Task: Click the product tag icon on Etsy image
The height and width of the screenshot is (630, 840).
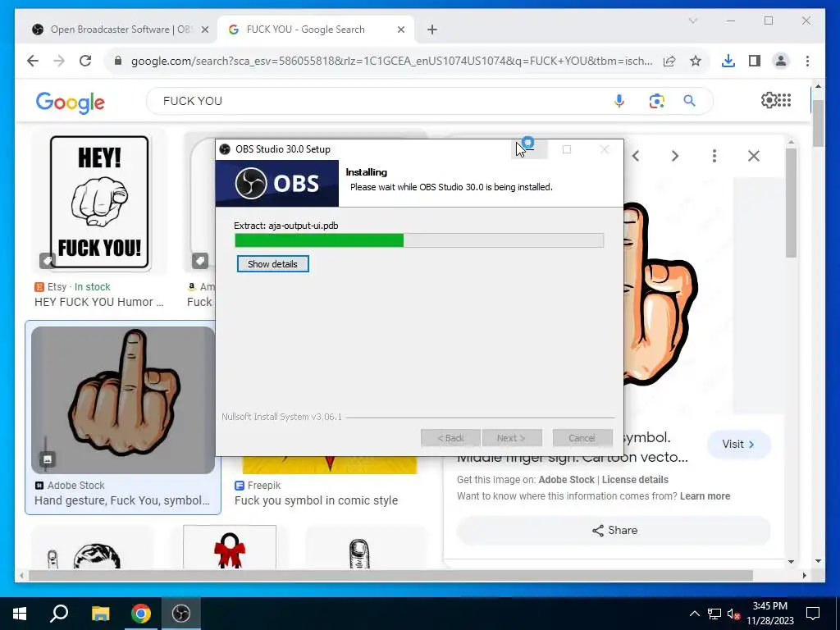Action: [48, 261]
